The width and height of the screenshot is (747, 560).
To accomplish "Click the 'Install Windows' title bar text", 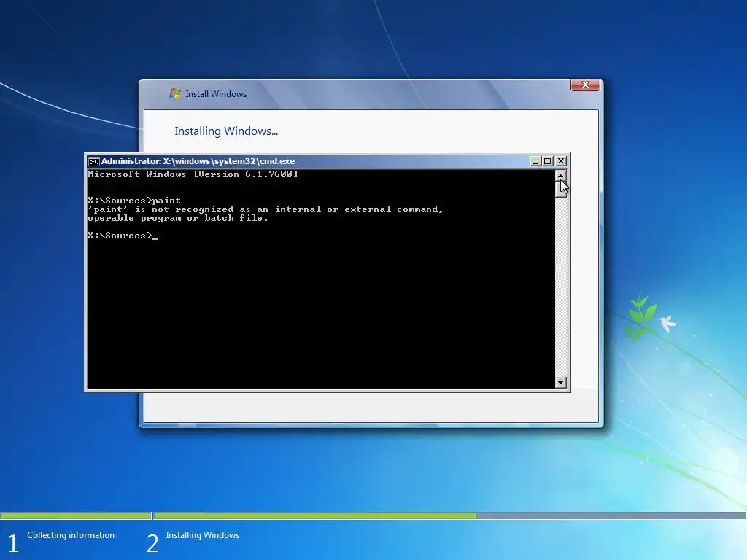I will (216, 94).
